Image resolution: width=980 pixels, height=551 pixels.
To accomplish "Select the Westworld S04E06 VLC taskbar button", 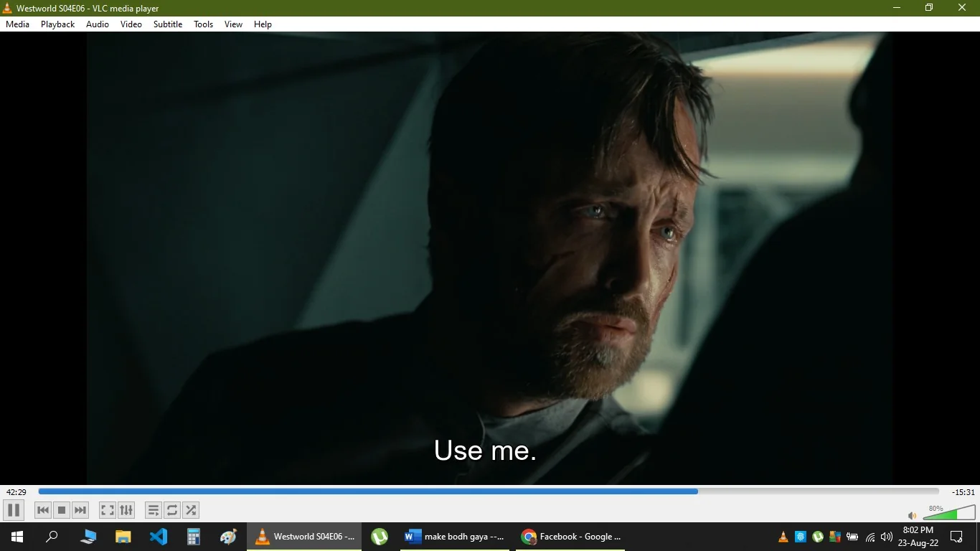I will pyautogui.click(x=305, y=537).
